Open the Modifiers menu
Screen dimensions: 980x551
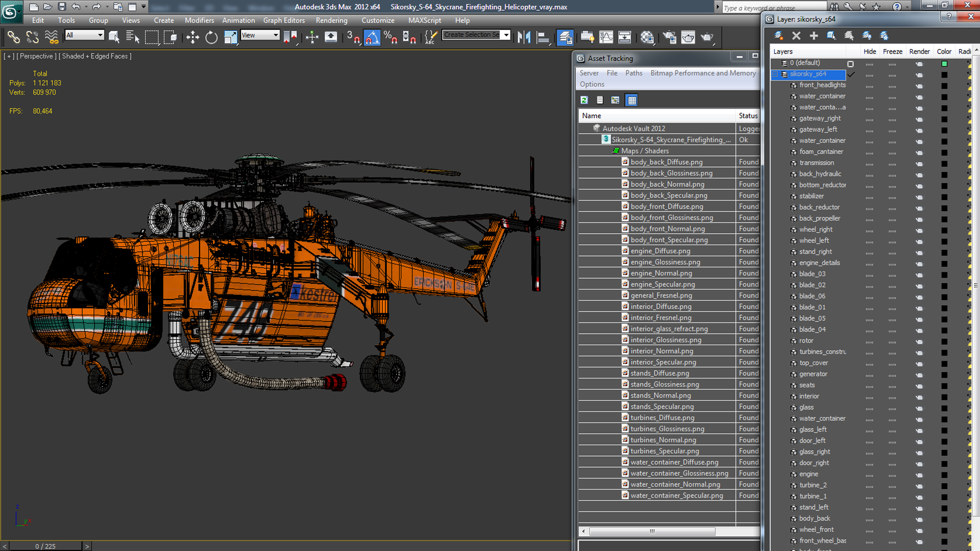pos(199,20)
